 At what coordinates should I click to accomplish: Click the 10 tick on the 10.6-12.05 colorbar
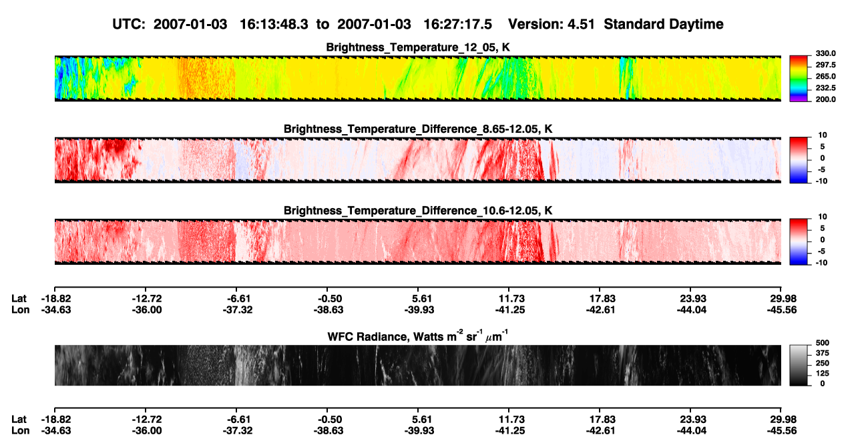821,216
